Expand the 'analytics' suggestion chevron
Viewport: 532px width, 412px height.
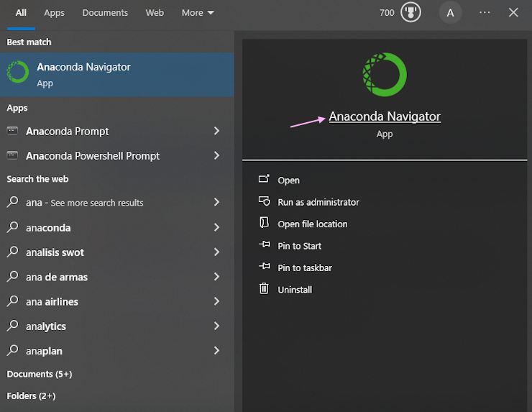coord(216,326)
